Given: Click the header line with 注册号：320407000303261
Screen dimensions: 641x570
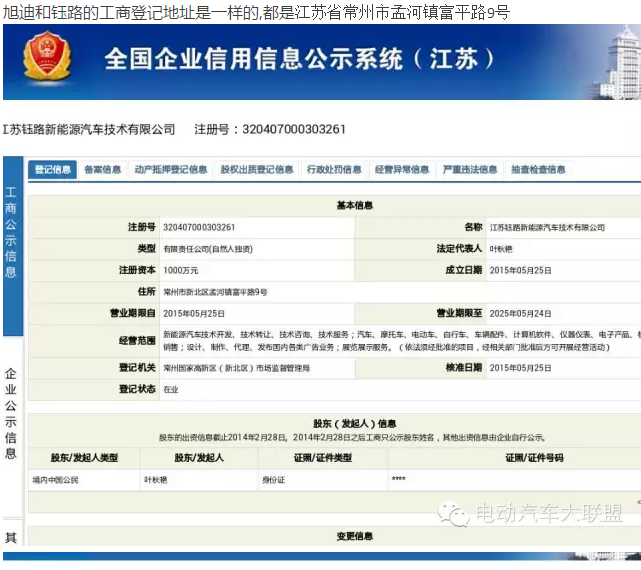Looking at the screenshot, I should pyautogui.click(x=270, y=130).
